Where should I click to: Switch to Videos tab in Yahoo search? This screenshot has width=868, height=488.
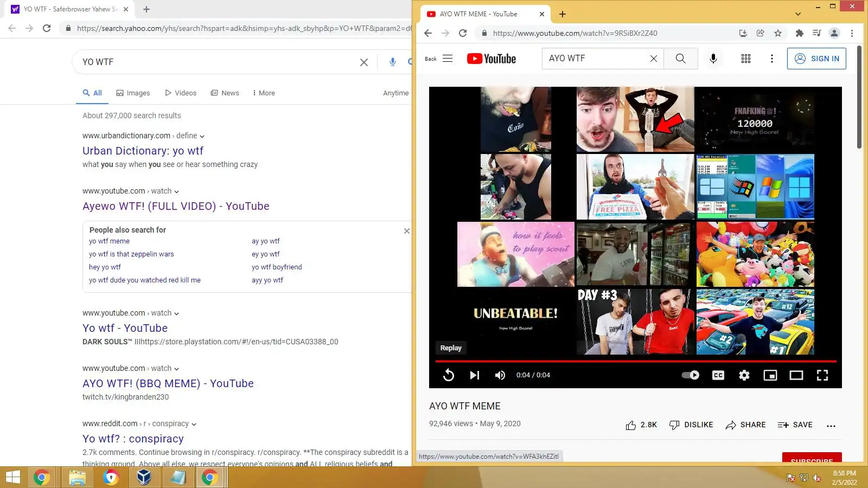pos(181,93)
